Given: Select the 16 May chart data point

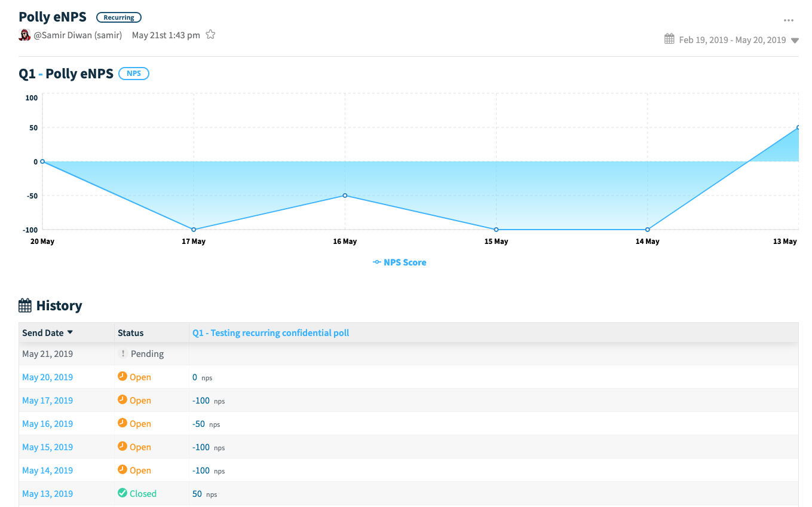Looking at the screenshot, I should [345, 196].
